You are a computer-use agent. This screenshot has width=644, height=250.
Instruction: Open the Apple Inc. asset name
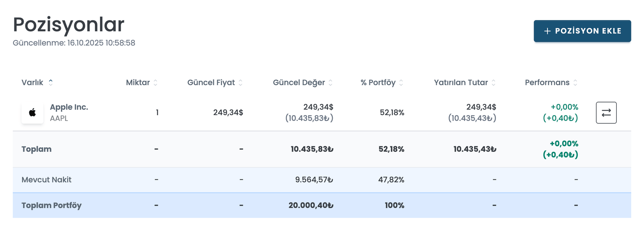(x=69, y=107)
